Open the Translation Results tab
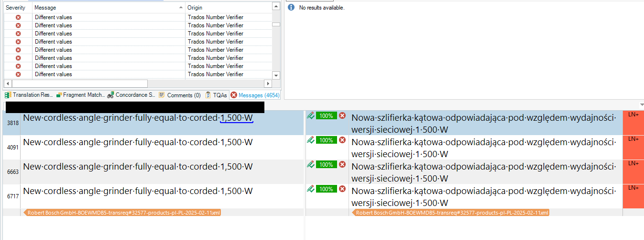The width and height of the screenshot is (644, 240). (29, 95)
